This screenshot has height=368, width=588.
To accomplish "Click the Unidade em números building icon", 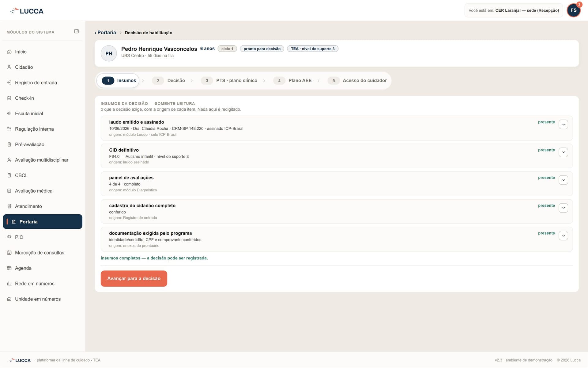I will [x=9, y=299].
